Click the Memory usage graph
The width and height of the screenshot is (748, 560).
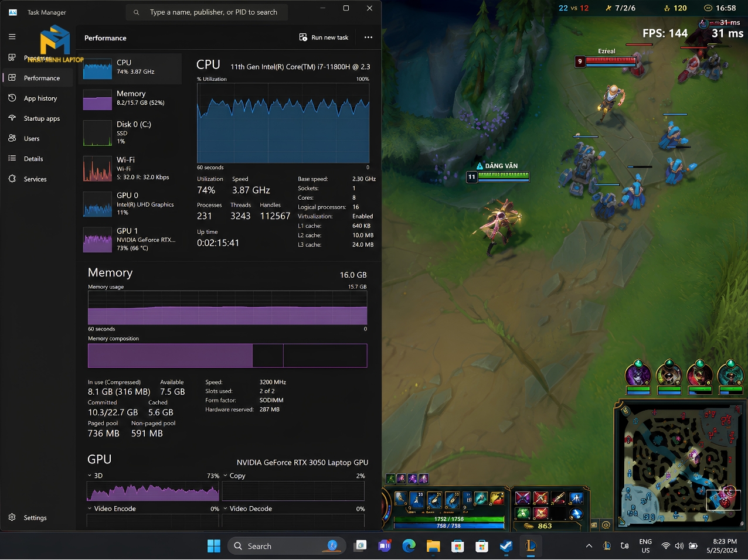pyautogui.click(x=227, y=308)
